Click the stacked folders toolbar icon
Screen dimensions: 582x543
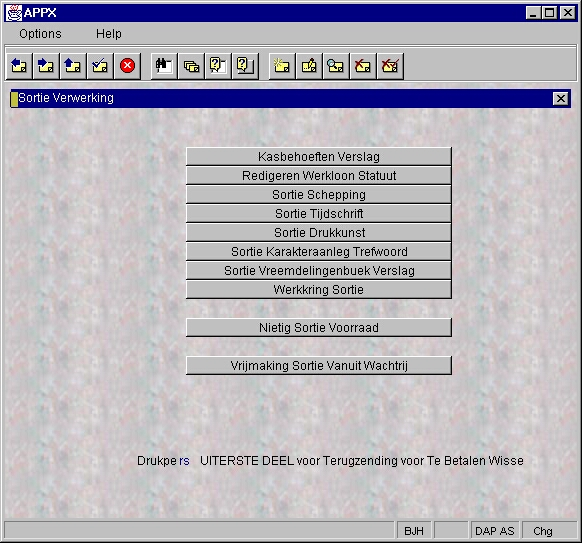pos(191,66)
